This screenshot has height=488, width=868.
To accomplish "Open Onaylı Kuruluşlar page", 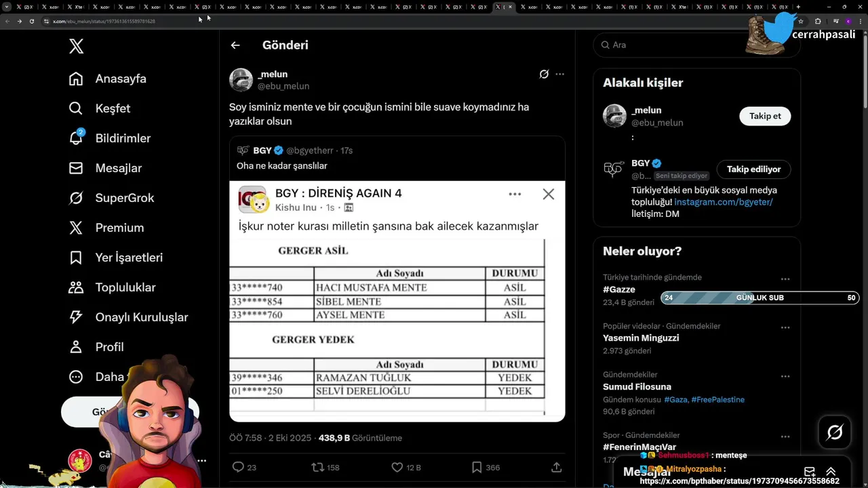I will point(128,317).
